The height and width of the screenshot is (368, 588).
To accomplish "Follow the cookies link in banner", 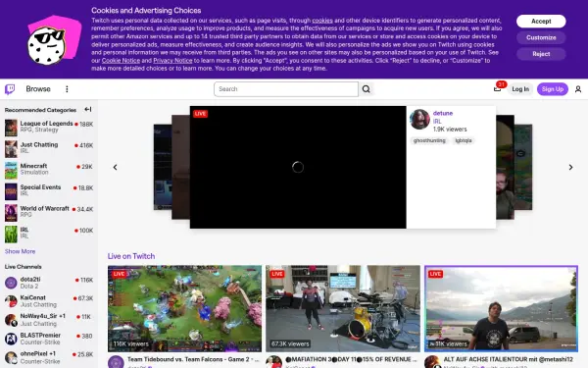I will pyautogui.click(x=322, y=21).
